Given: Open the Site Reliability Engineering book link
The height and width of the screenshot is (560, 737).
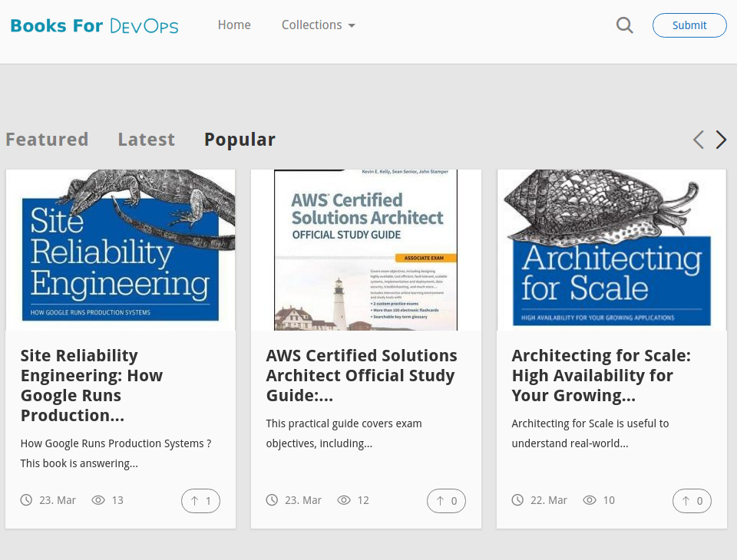Looking at the screenshot, I should pos(91,385).
